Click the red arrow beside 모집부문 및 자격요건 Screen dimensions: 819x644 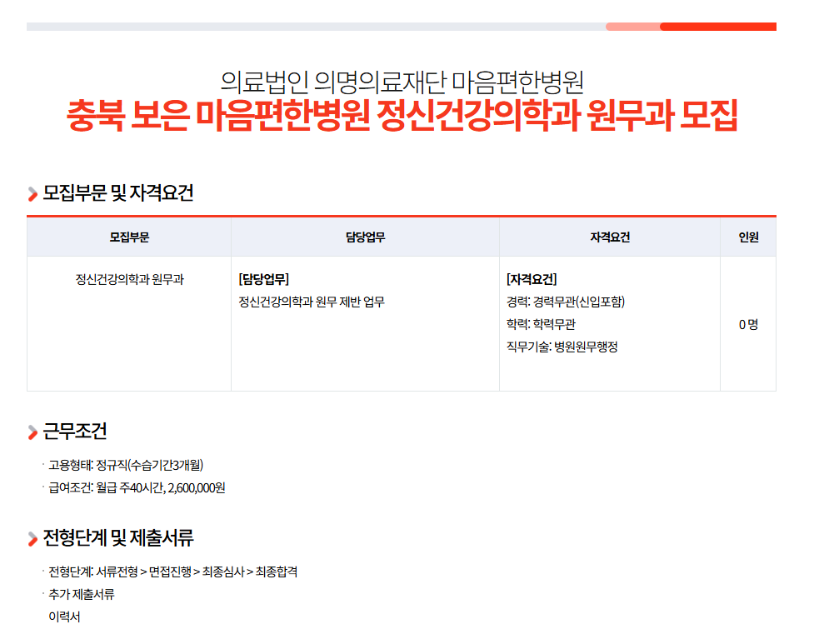[x=32, y=194]
